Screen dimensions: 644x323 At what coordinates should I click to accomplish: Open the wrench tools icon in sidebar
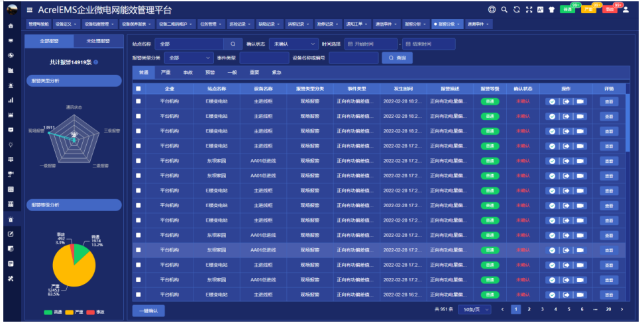pyautogui.click(x=11, y=279)
